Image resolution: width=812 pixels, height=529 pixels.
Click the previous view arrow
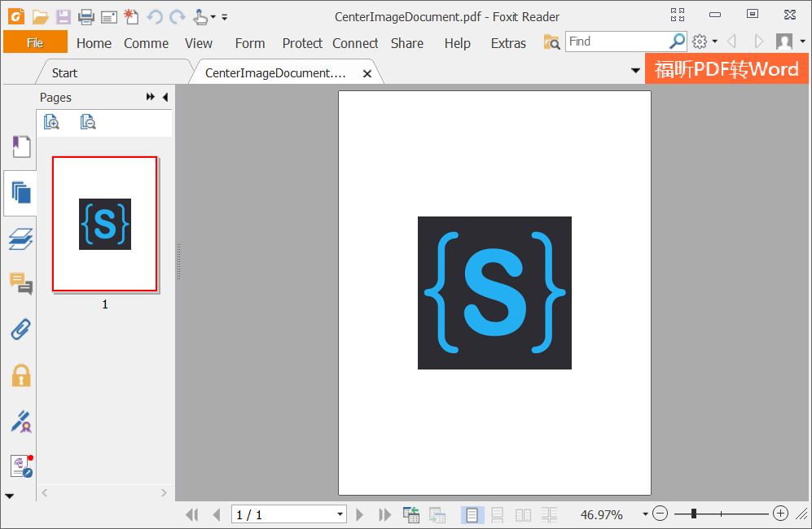[731, 41]
